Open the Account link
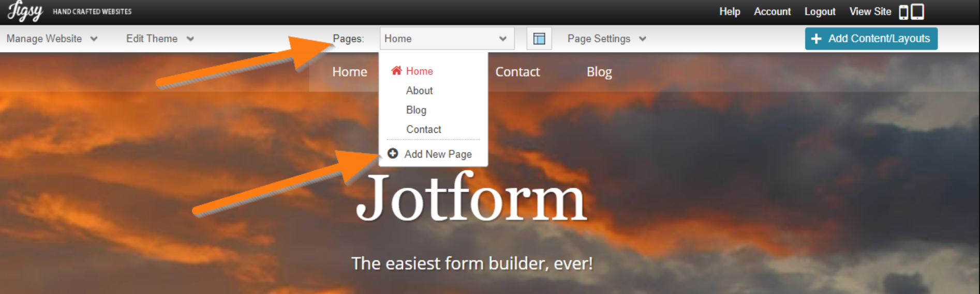Image resolution: width=980 pixels, height=294 pixels. pos(772,11)
